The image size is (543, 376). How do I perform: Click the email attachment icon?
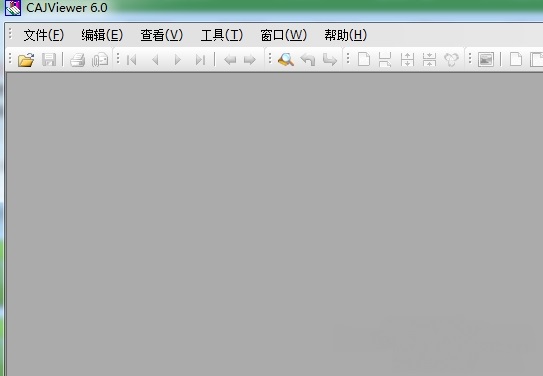(x=100, y=60)
